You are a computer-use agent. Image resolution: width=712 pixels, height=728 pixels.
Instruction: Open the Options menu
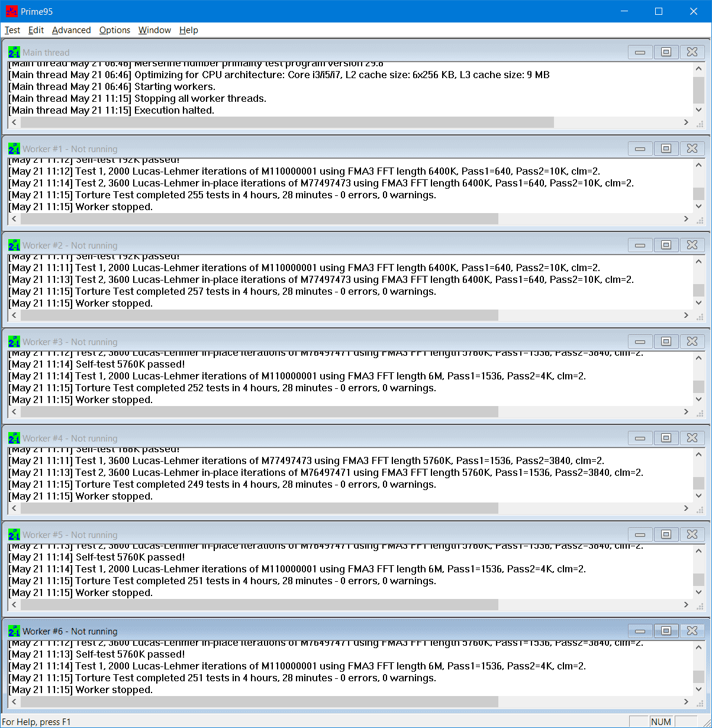point(115,30)
